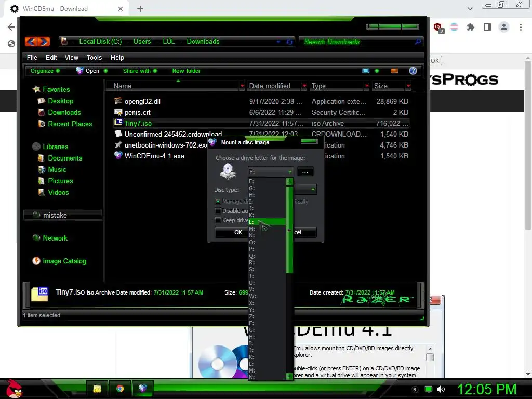Toggle the preview pane icon

point(394,71)
